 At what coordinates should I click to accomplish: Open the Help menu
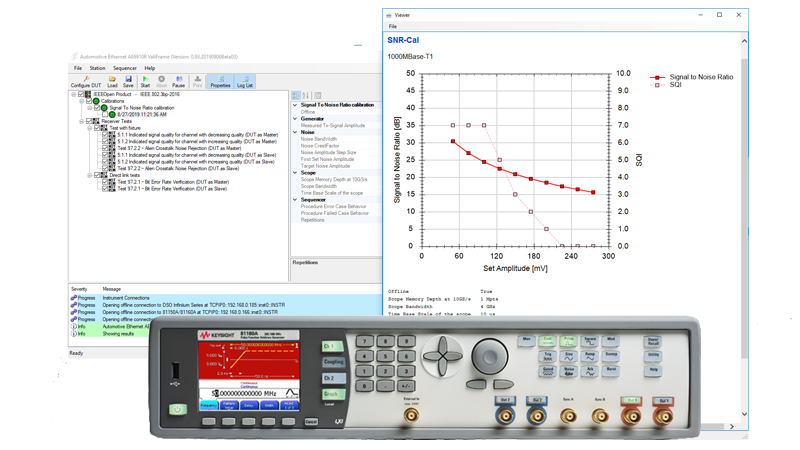[149, 68]
